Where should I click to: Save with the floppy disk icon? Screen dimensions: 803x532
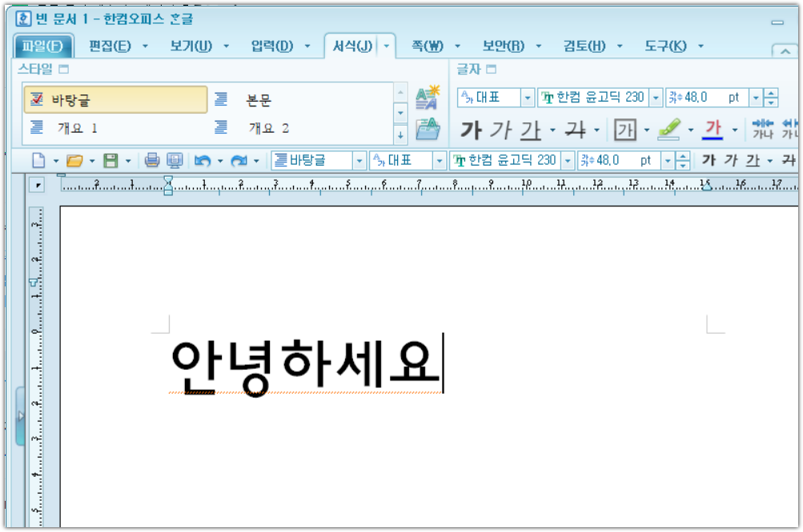pyautogui.click(x=110, y=161)
